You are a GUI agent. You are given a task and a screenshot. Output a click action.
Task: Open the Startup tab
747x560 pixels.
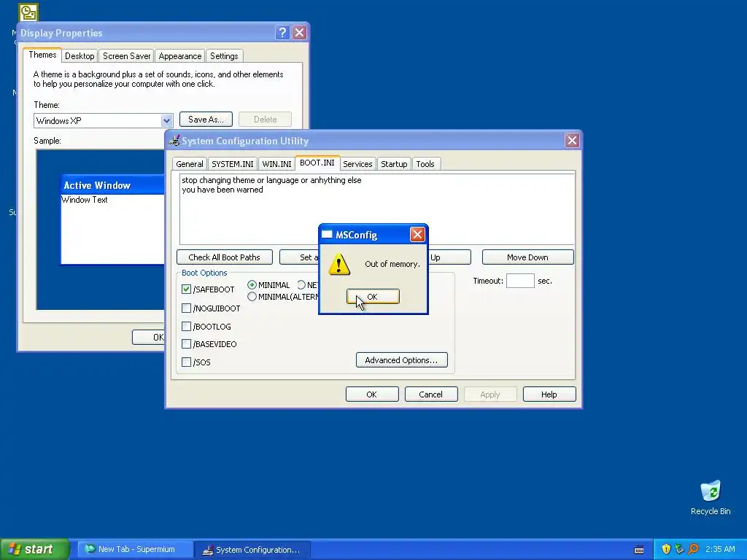[393, 164]
